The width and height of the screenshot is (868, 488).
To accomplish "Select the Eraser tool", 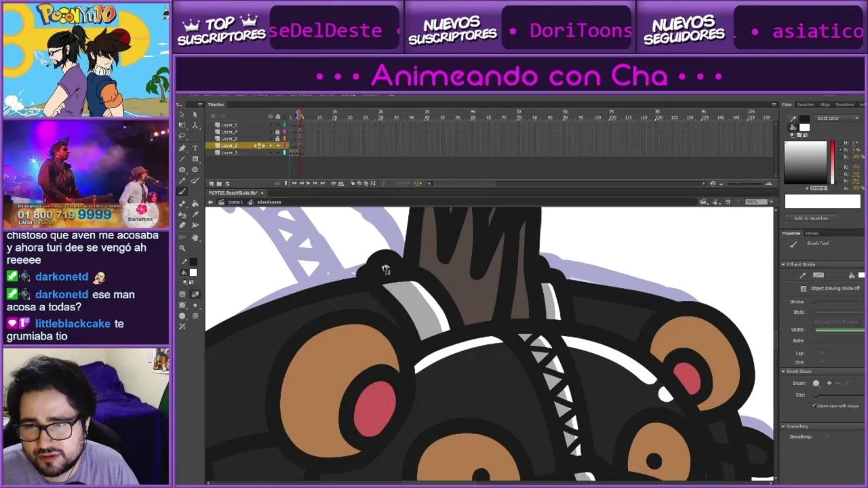I will click(x=182, y=225).
